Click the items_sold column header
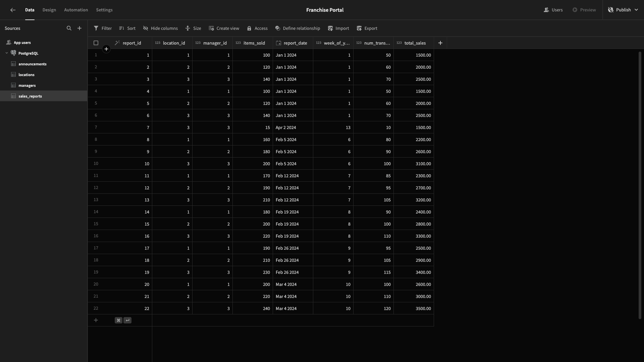The image size is (644, 362). (x=253, y=43)
